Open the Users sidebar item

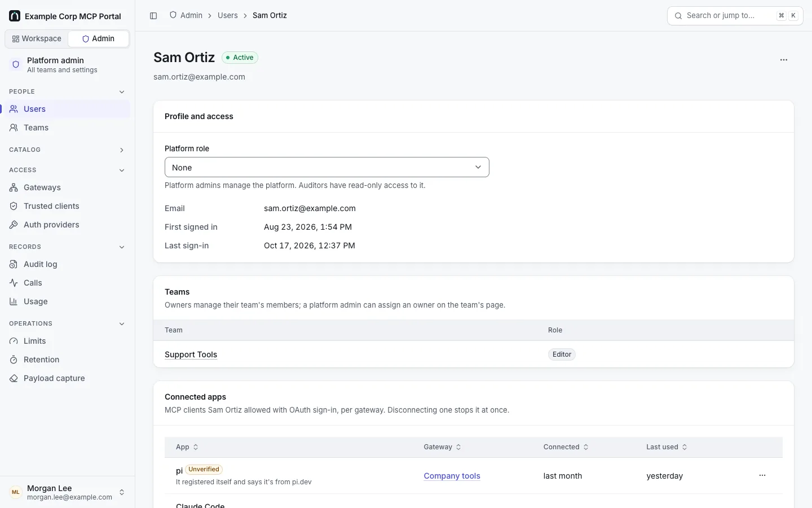68,109
